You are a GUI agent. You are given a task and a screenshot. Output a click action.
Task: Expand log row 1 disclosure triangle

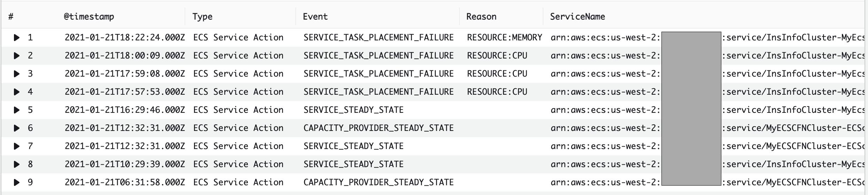(16, 38)
